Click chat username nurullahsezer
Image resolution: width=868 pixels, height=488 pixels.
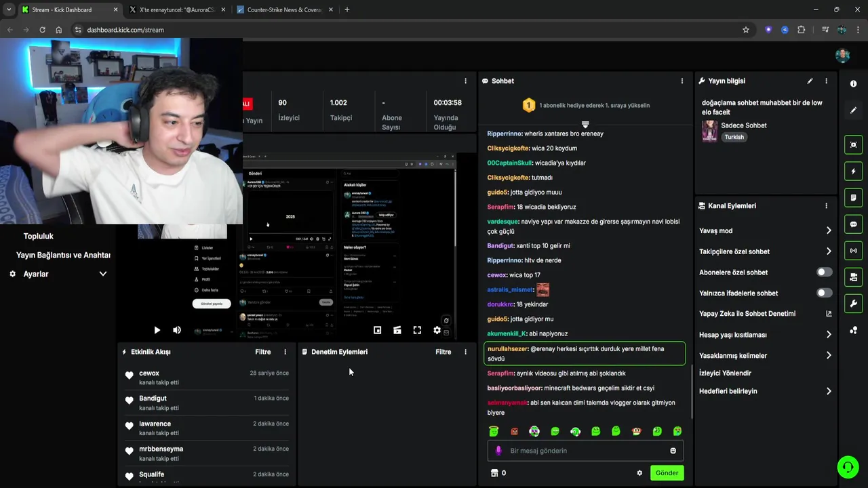tap(507, 349)
